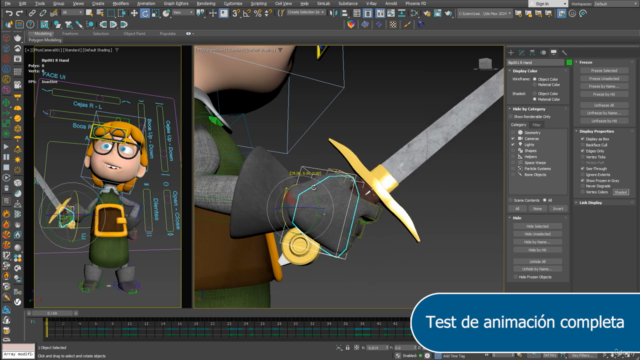Open the Motion command panel tab
The height and width of the screenshot is (360, 640).
[x=543, y=53]
